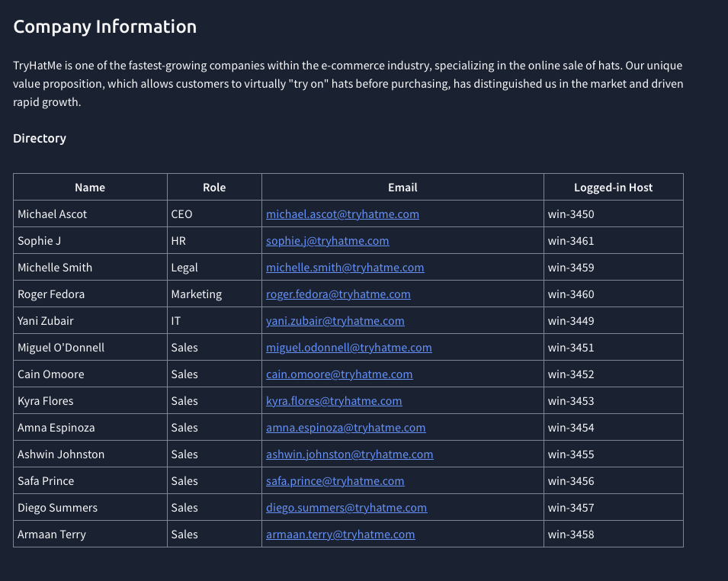Click Sales role in Kyra Flores row
The width and height of the screenshot is (728, 581).
(184, 401)
